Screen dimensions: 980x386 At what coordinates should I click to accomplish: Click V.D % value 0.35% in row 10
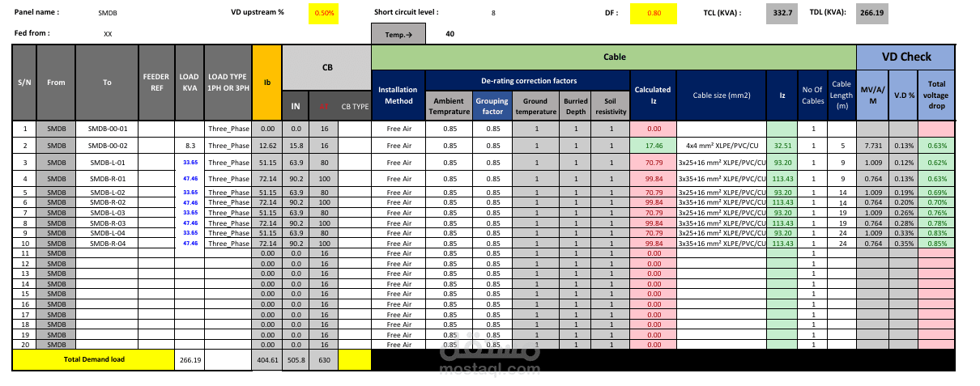(903, 243)
